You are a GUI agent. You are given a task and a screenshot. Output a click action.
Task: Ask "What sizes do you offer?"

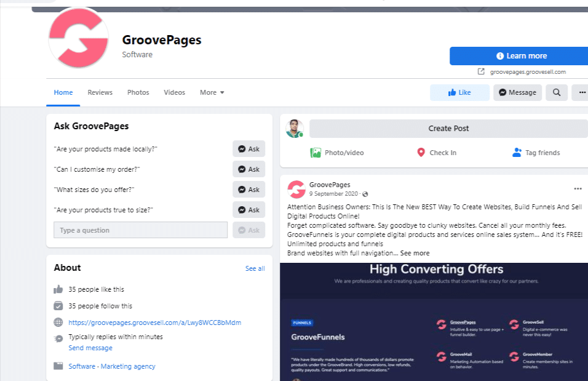[248, 189]
